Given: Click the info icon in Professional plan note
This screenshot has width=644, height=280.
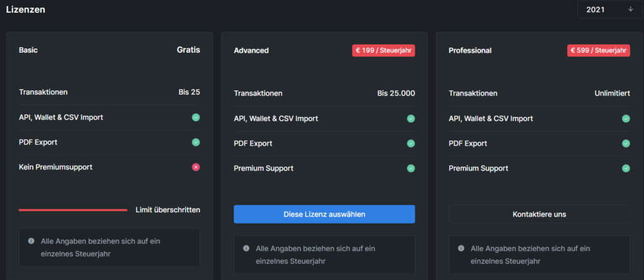Looking at the screenshot, I should tap(461, 249).
